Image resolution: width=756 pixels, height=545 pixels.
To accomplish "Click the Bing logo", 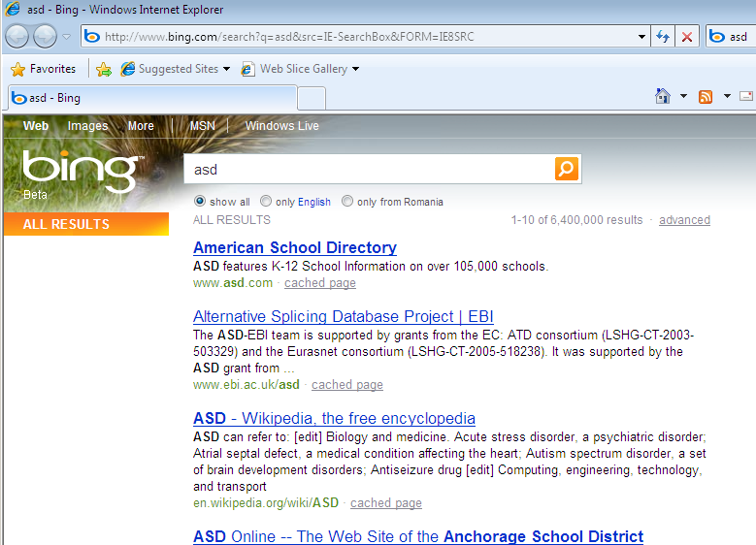I will click(82, 172).
